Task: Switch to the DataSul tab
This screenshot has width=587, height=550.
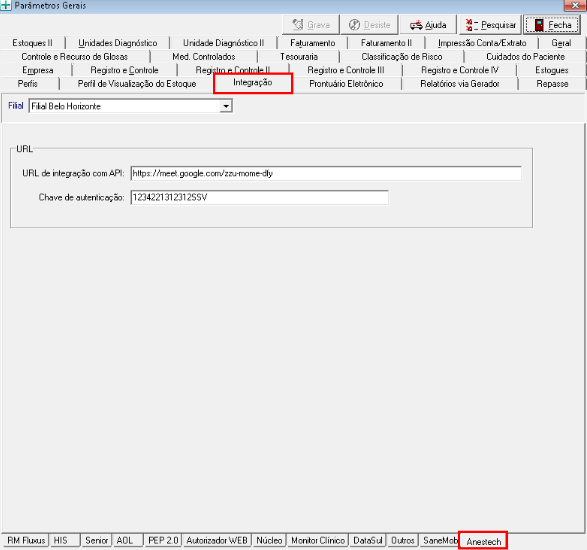Action: coord(368,541)
